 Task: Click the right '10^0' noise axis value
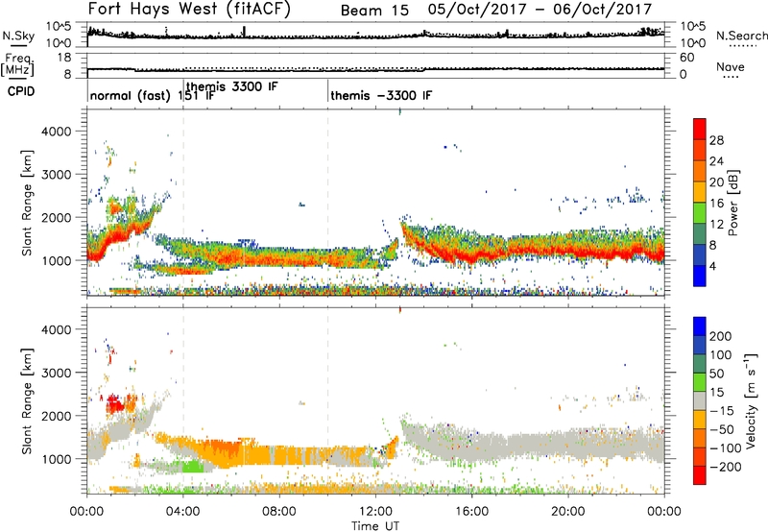pos(693,43)
